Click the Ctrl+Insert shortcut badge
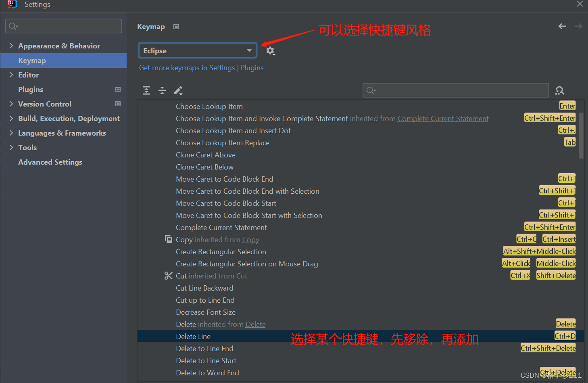The height and width of the screenshot is (383, 588). tap(559, 239)
